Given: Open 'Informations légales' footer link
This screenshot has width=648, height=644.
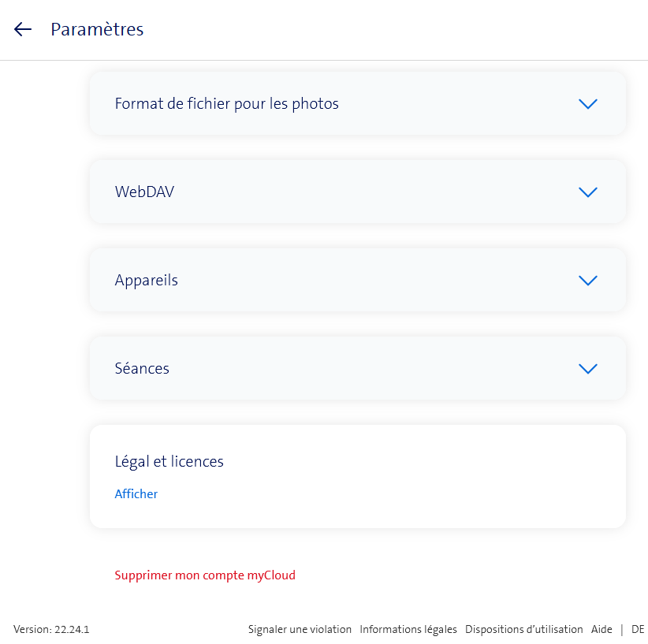Looking at the screenshot, I should click(x=408, y=630).
